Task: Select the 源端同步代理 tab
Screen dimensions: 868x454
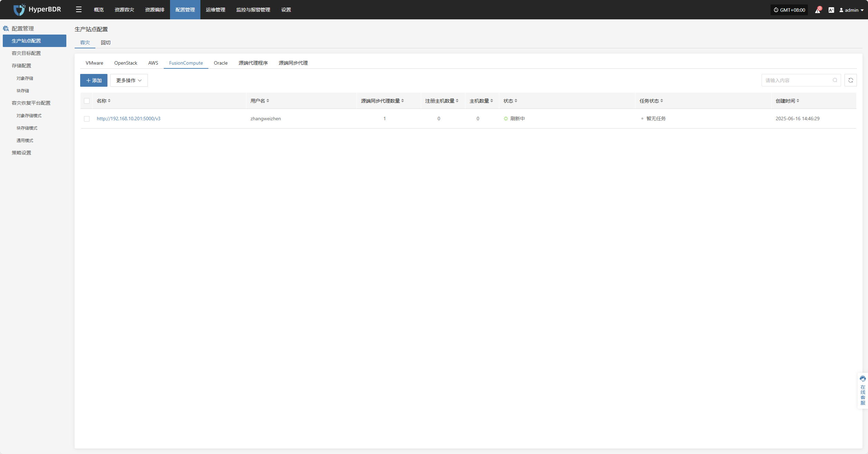Action: 293,63
